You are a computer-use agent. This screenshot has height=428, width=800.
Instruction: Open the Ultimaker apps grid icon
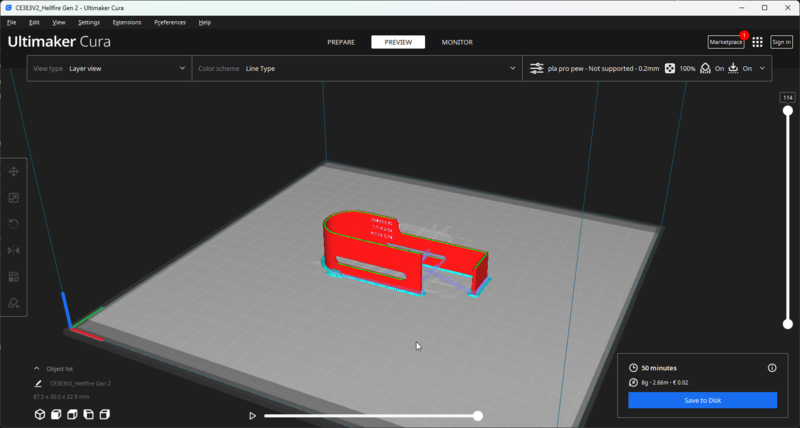pyautogui.click(x=757, y=42)
